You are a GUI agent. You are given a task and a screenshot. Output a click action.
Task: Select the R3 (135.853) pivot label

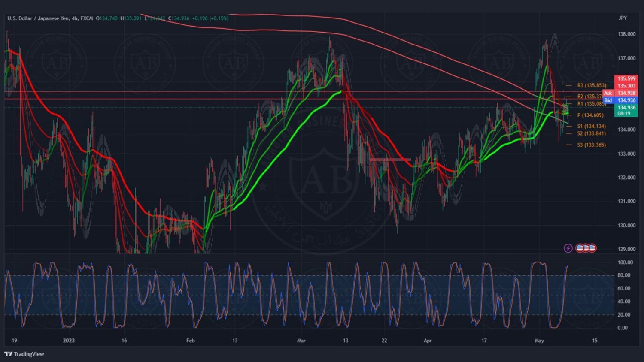click(x=592, y=85)
